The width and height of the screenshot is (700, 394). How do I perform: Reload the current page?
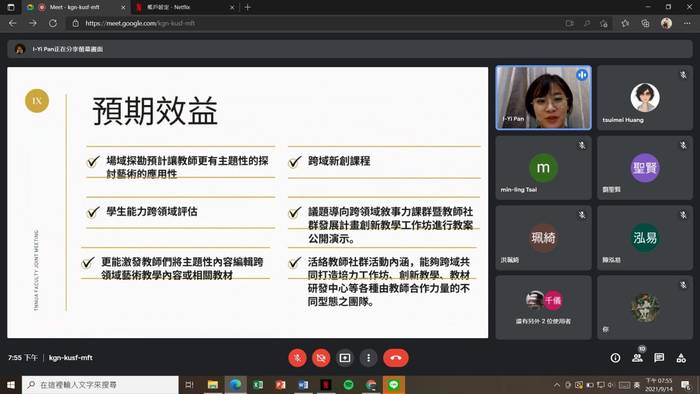[x=53, y=23]
